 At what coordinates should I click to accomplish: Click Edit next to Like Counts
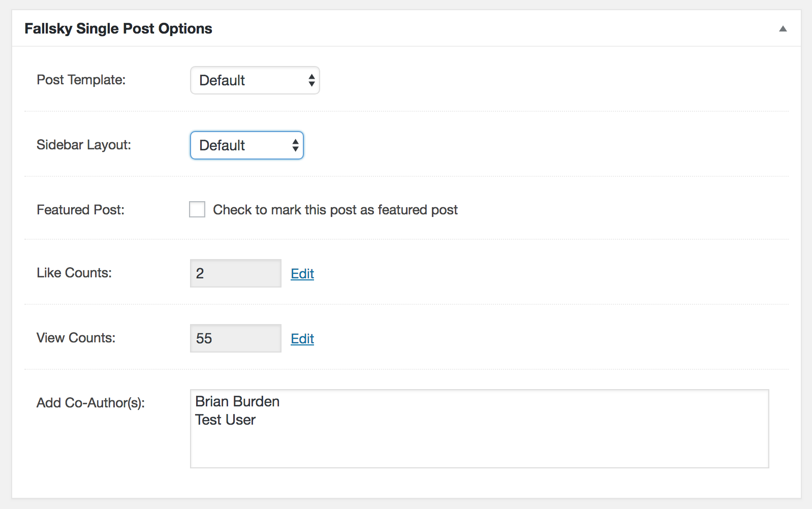click(x=302, y=273)
